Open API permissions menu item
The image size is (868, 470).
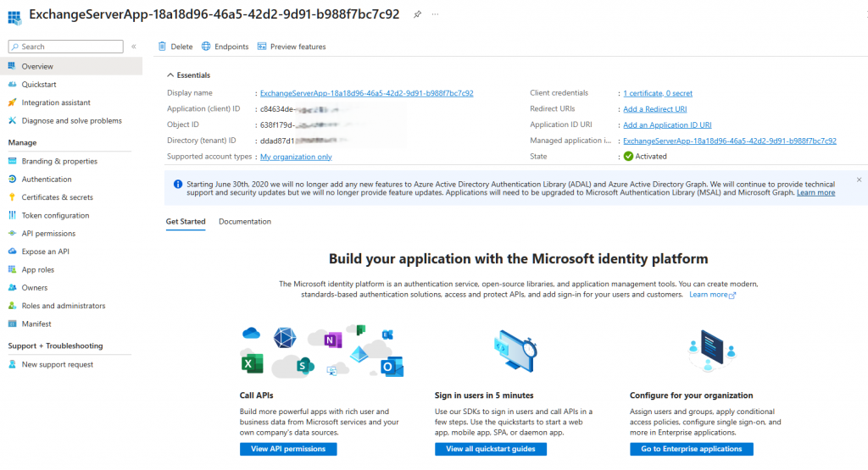click(x=48, y=234)
